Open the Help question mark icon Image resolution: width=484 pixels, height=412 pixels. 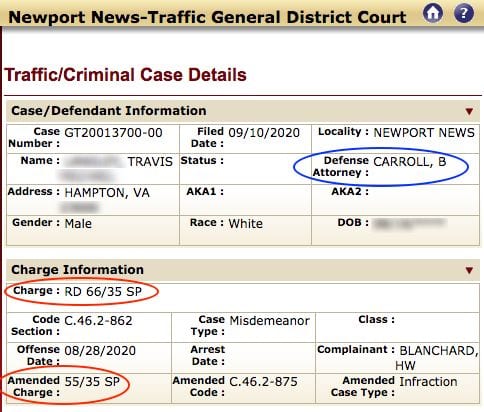tap(464, 13)
